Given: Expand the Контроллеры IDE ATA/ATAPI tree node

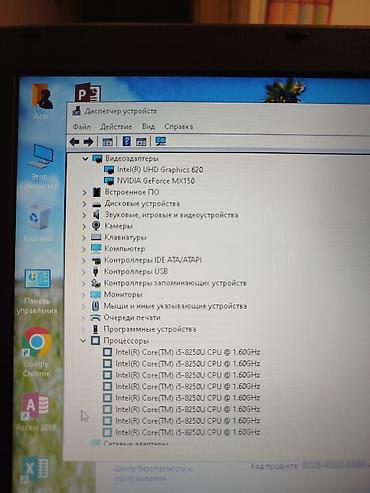Looking at the screenshot, I should (x=84, y=261).
